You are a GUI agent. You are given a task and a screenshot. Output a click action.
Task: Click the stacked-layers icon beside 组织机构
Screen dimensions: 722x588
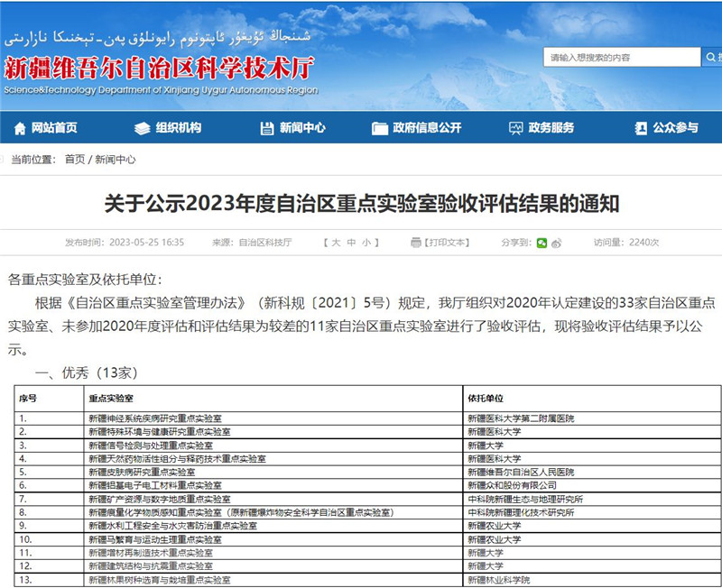(x=143, y=128)
